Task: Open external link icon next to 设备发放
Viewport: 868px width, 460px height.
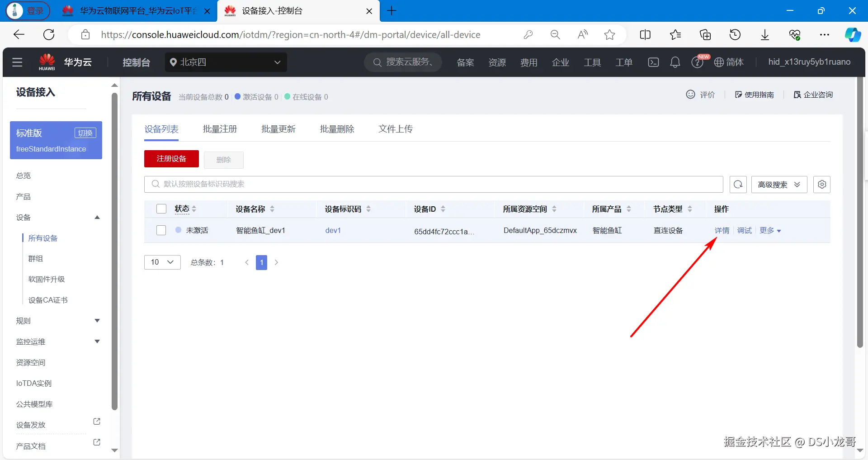Action: [97, 422]
